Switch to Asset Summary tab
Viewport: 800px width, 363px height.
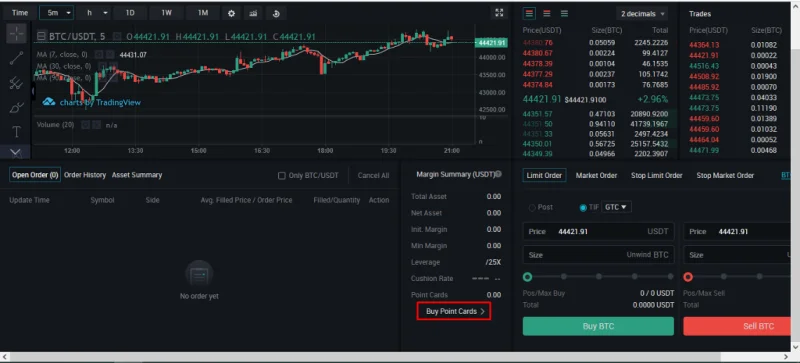[137, 175]
